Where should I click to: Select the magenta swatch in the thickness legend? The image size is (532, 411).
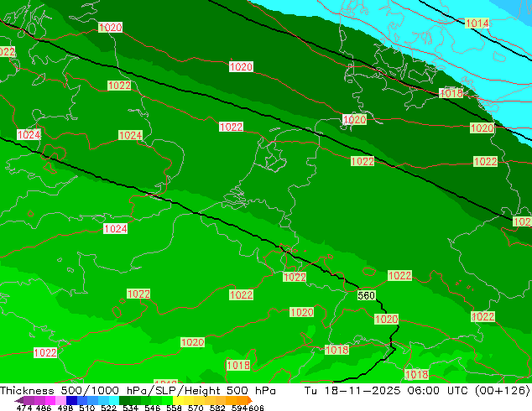[x=50, y=400]
